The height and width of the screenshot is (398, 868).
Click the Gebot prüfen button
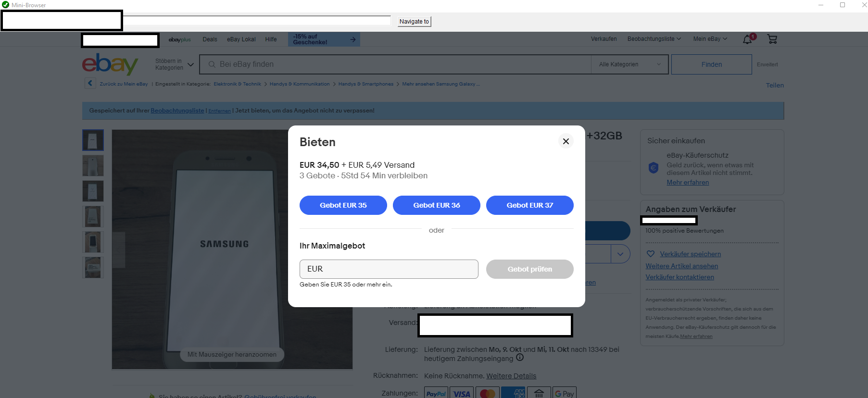pos(530,269)
